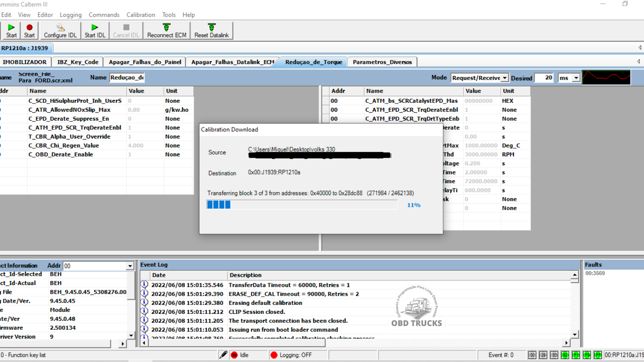Switch to Apagar_Falhas_do_Painel tab

pyautogui.click(x=145, y=62)
